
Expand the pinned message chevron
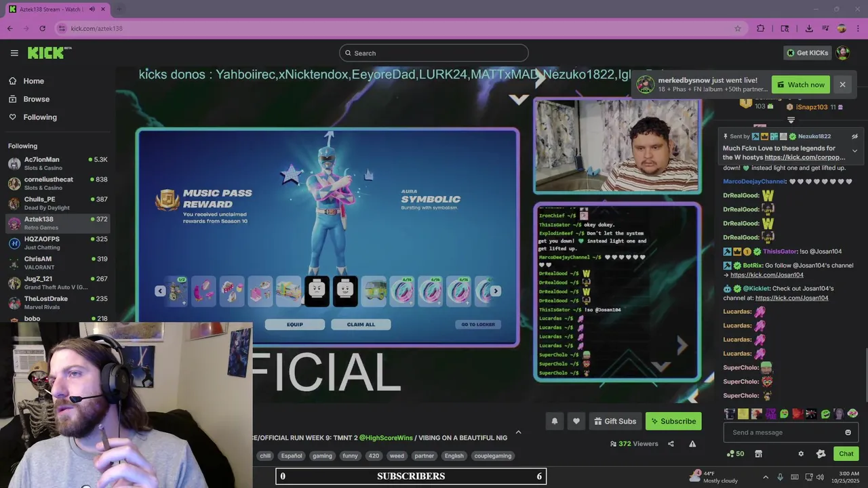pyautogui.click(x=854, y=151)
